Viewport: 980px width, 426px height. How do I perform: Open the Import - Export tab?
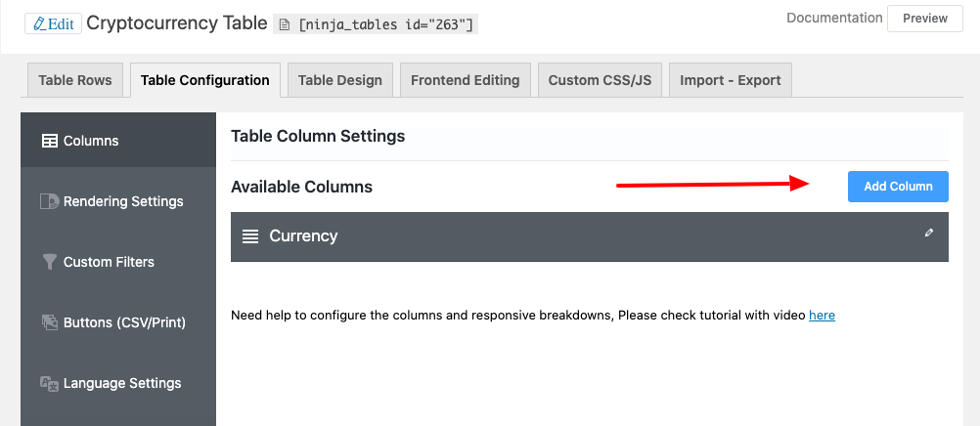tap(732, 80)
